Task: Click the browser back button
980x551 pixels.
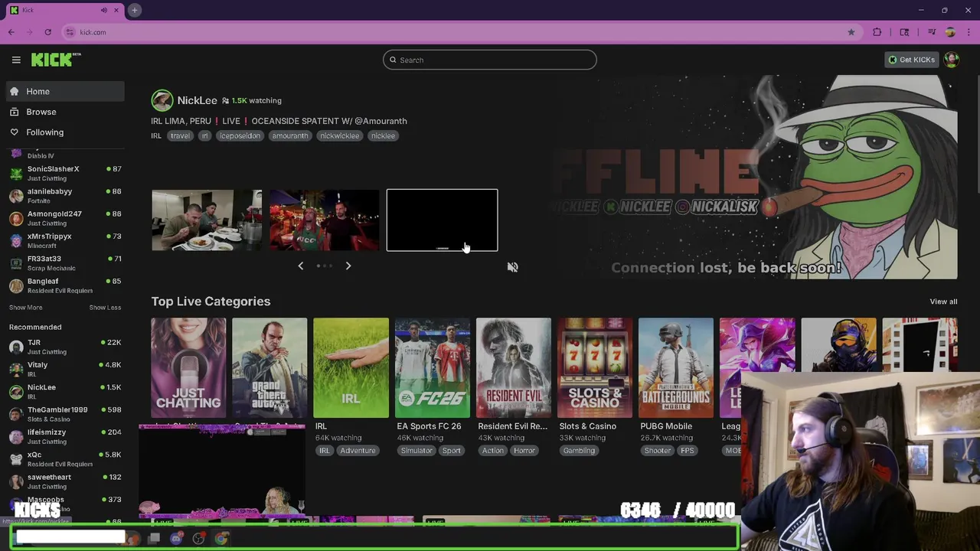Action: (11, 32)
